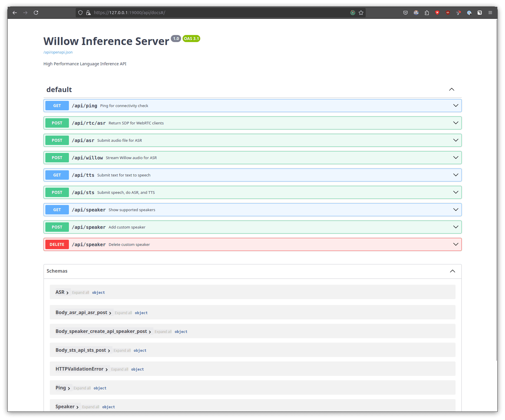This screenshot has width=505, height=420.
Task: Collapse the default endpoints section
Action: pos(451,89)
